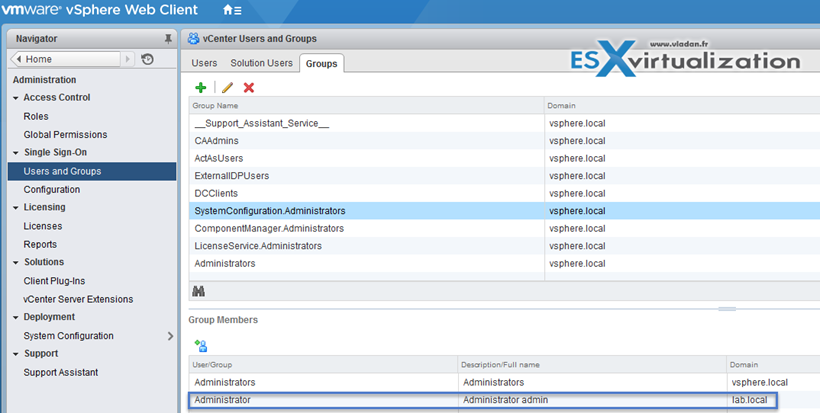This screenshot has width=820, height=413.
Task: Edit selected group with pencil icon
Action: click(227, 87)
